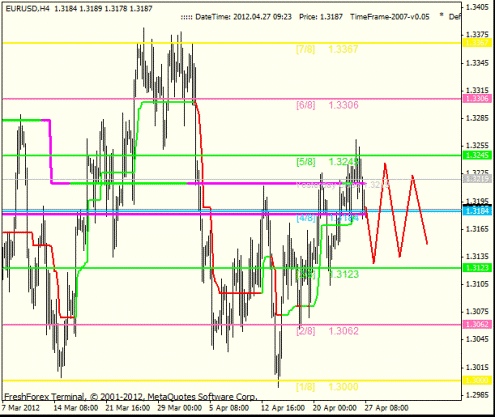495x417 pixels.
Task: Click the 1.3255 price scale value
Action: click(x=477, y=146)
